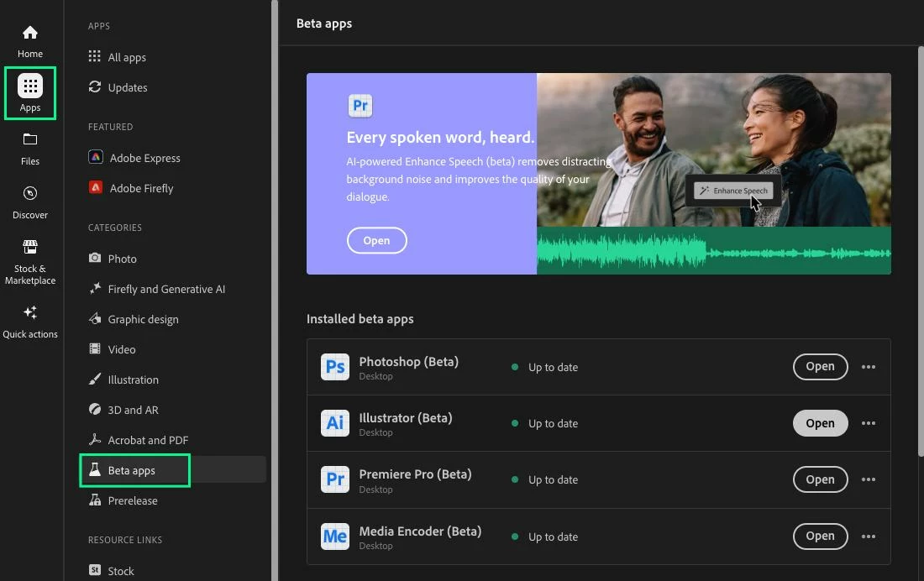Click Open button in Premiere banner
Screen dimensions: 924x581
pos(376,240)
